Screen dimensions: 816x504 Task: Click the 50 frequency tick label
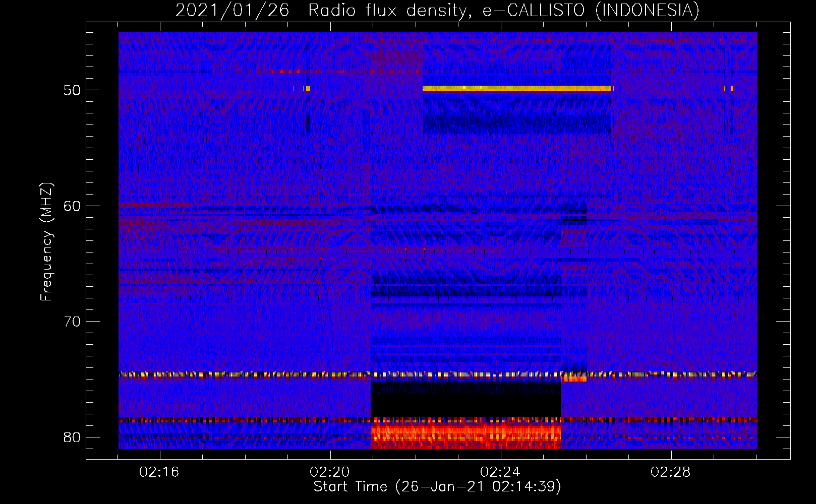coord(72,91)
